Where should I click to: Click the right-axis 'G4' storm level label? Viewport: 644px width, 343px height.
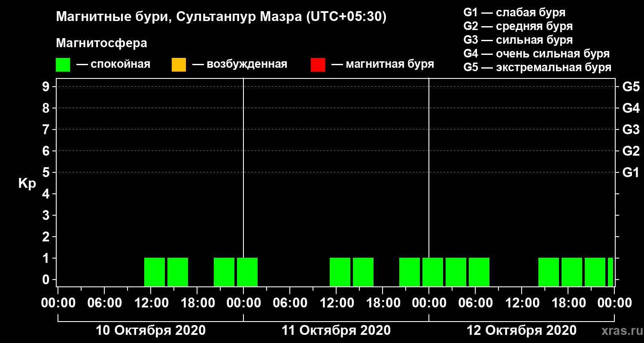point(631,108)
